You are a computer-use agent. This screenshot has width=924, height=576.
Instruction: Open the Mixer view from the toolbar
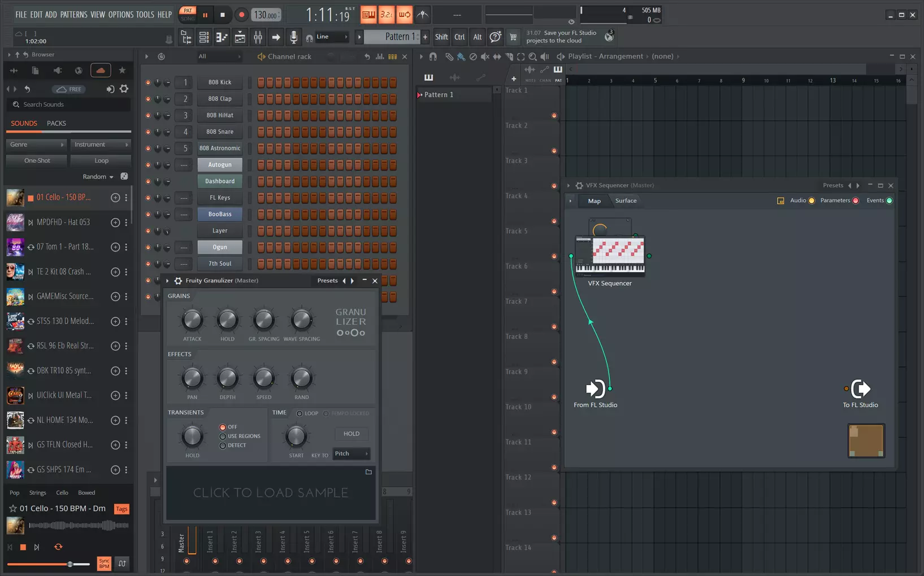(258, 37)
